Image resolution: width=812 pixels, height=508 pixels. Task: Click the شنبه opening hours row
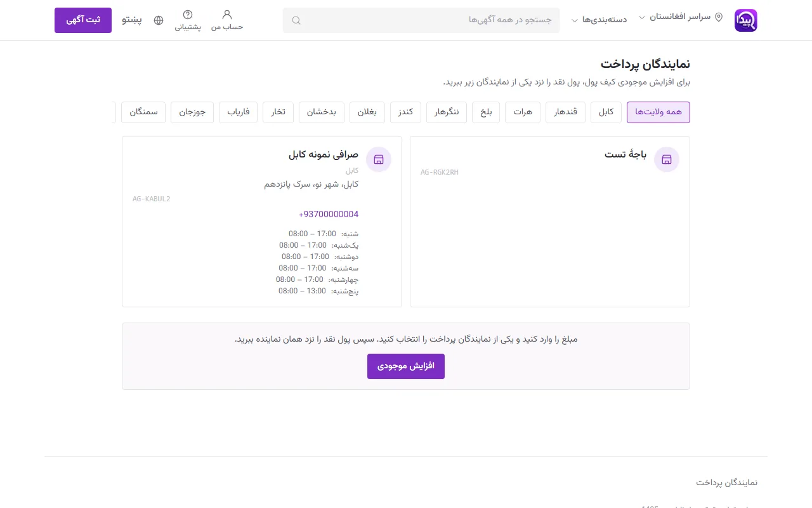point(324,234)
